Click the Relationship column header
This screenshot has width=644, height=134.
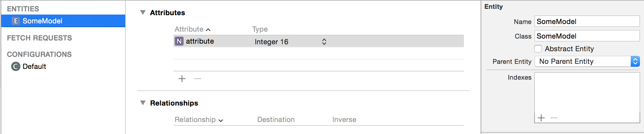[x=195, y=120]
